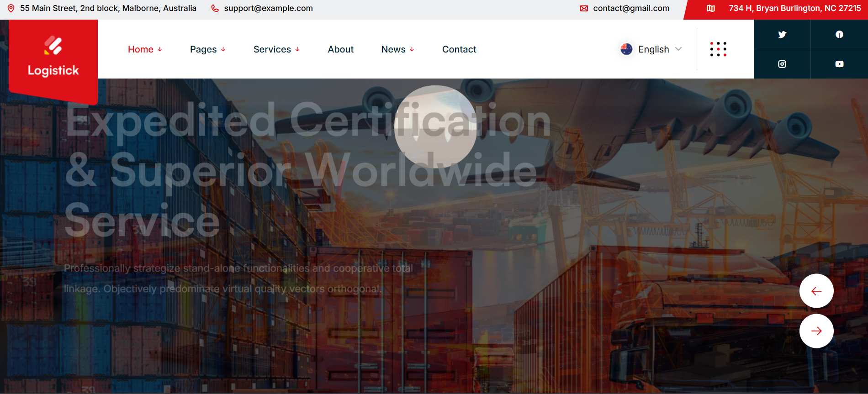Click the location pin icon

tap(11, 8)
